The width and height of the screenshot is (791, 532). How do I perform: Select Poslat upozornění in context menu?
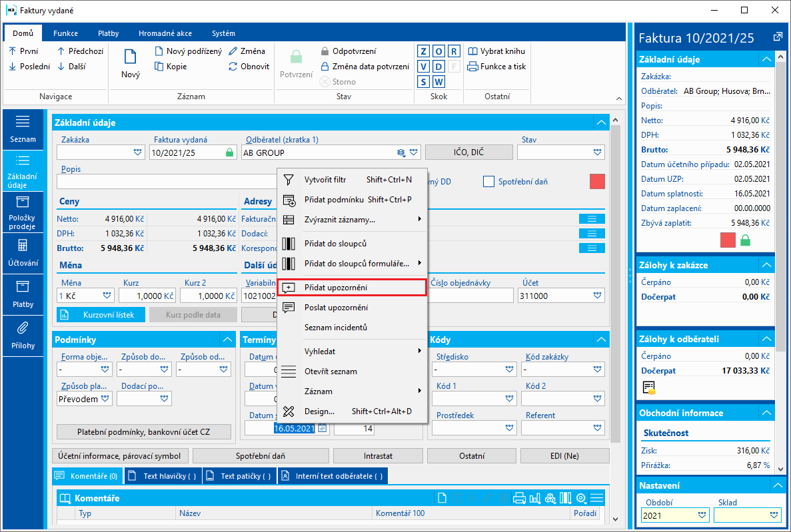[x=352, y=308]
